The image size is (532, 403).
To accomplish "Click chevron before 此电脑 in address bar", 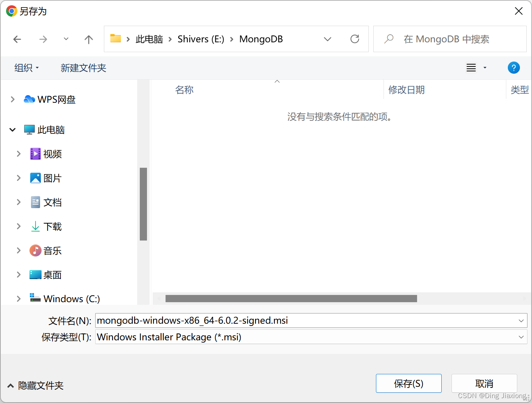I will click(128, 39).
